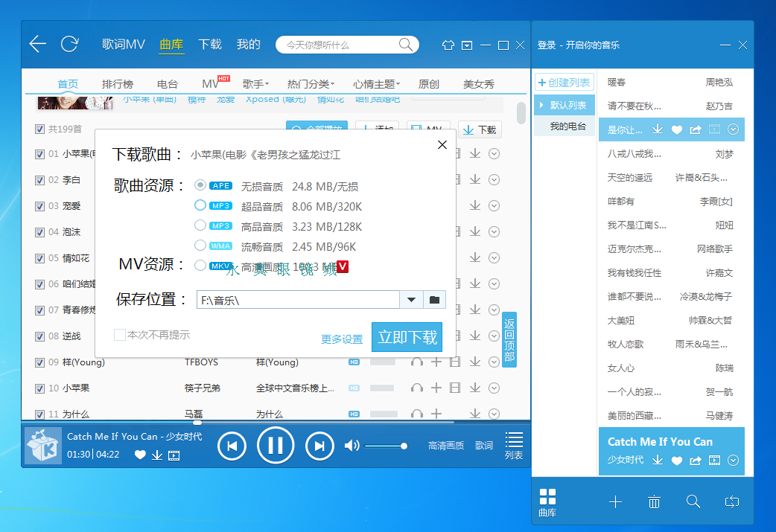Open 曲库 icon at playlist window bottom

[x=547, y=502]
